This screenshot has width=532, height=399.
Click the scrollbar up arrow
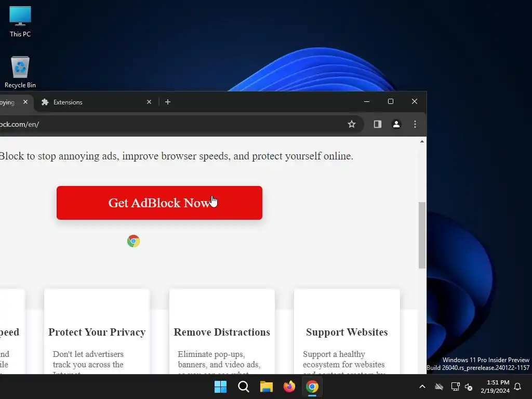click(x=422, y=141)
